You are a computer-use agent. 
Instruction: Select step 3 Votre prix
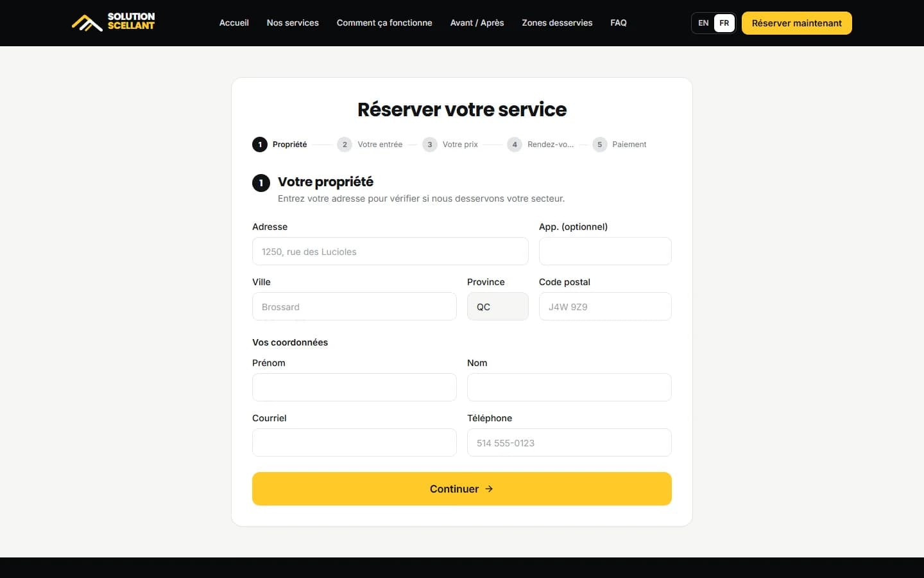(x=450, y=144)
